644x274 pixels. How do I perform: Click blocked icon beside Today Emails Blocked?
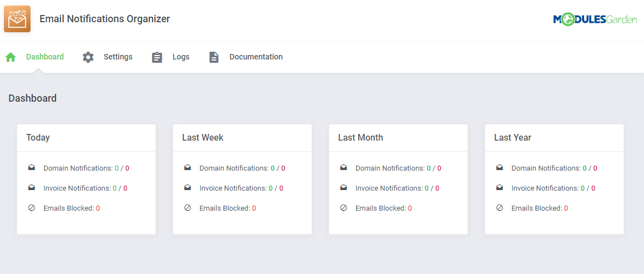[32, 208]
